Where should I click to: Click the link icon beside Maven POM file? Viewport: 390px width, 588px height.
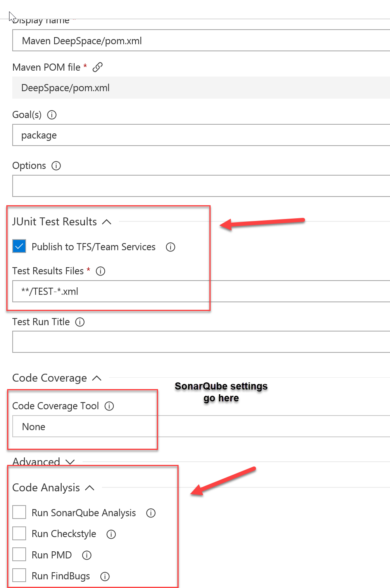click(98, 67)
